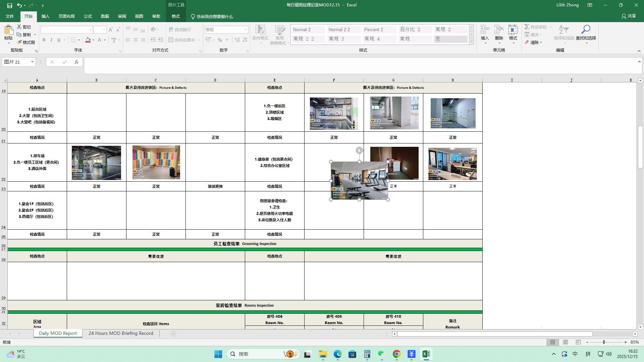
Task: Toggle Bold formatting
Action: tap(44, 40)
